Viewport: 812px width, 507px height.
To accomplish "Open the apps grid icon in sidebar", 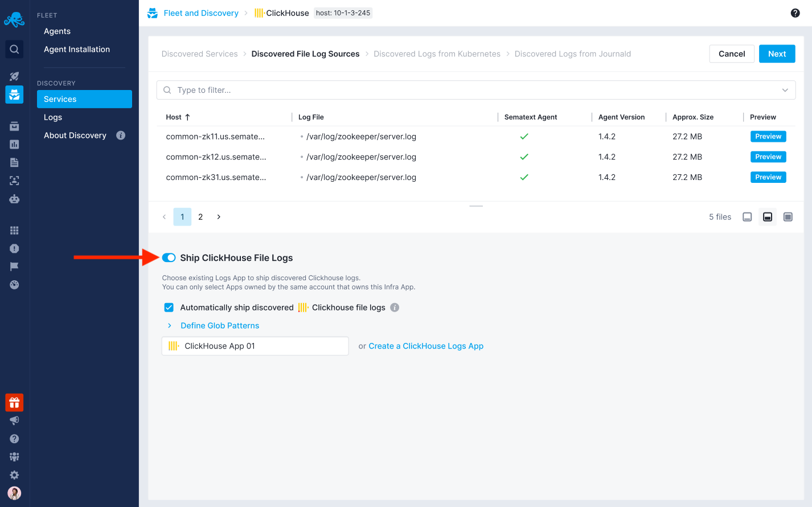I will coord(14,231).
